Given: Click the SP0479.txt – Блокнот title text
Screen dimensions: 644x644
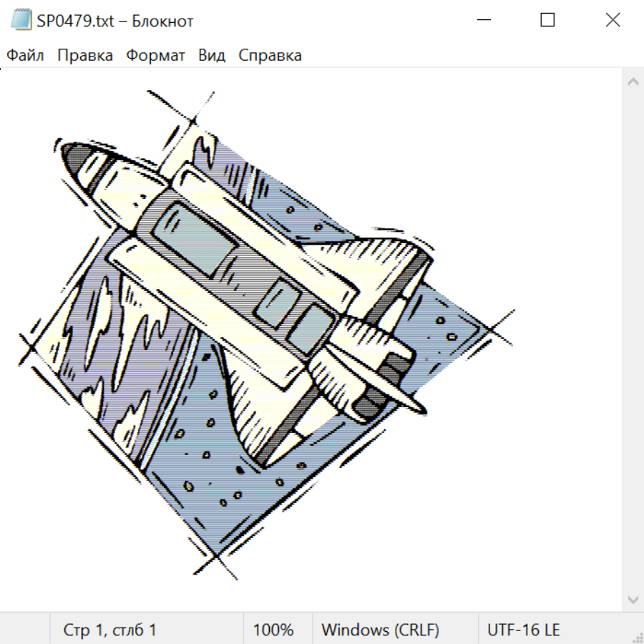Looking at the screenshot, I should pyautogui.click(x=115, y=21).
